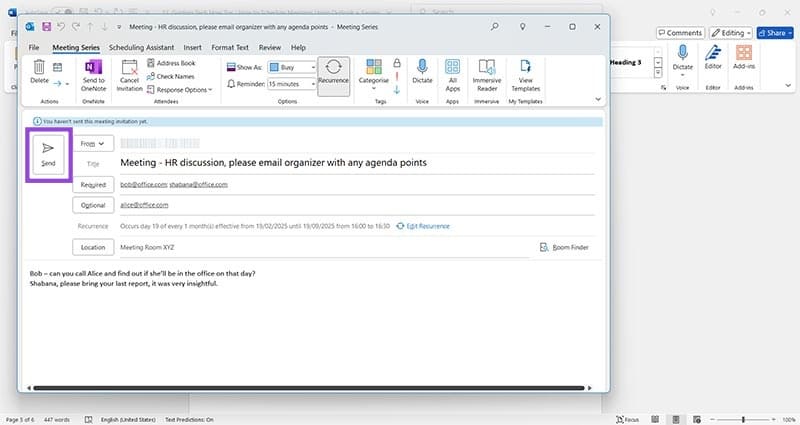Click alice@office.com in Optional field
This screenshot has height=425, width=800.
[x=144, y=205]
